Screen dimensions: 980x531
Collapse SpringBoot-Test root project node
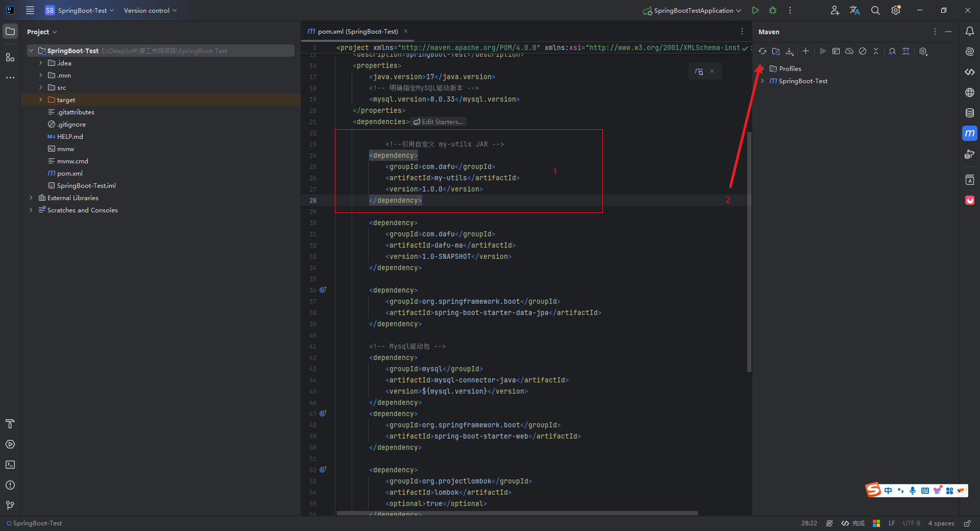(31, 51)
